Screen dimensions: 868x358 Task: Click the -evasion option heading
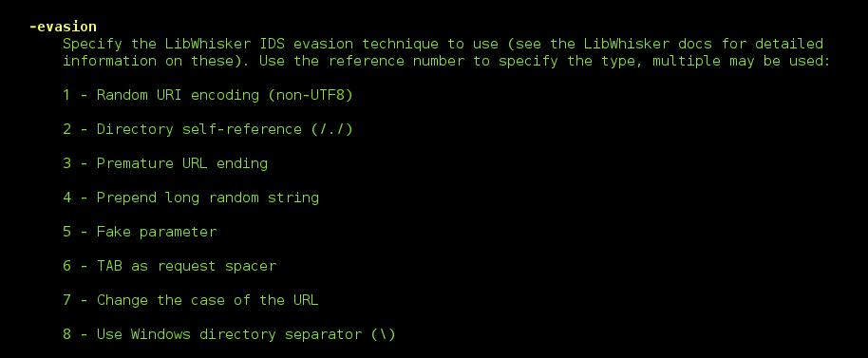click(x=63, y=27)
